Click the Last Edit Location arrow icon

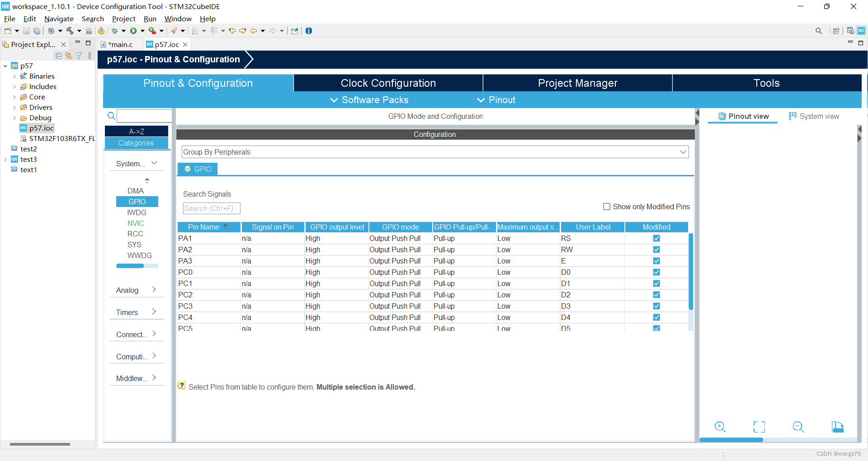(x=232, y=31)
